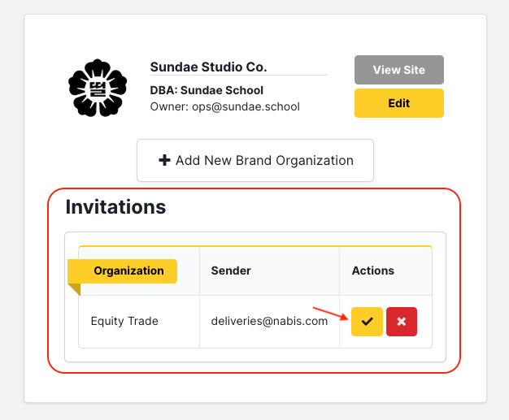
Task: Click the Actions column header
Action: (x=372, y=271)
